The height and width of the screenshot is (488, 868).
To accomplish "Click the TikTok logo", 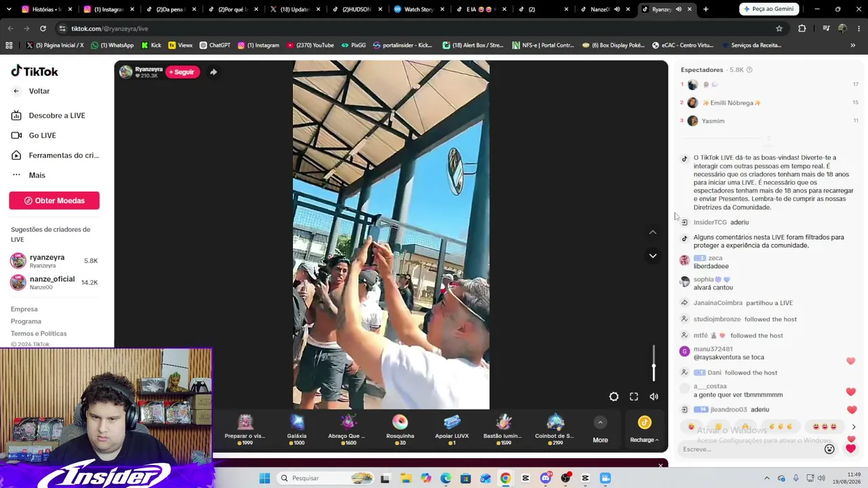I will (x=35, y=71).
